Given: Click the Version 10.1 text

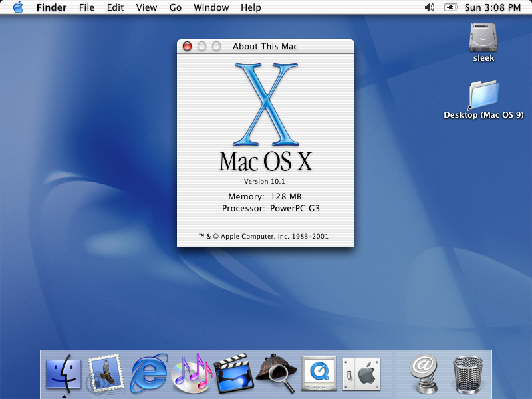Looking at the screenshot, I should tap(264, 181).
